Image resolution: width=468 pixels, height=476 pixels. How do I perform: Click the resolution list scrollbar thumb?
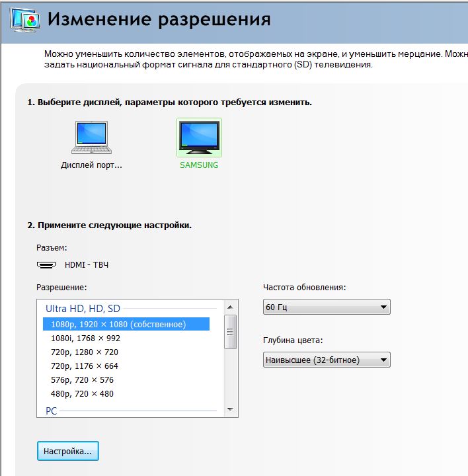(x=231, y=332)
